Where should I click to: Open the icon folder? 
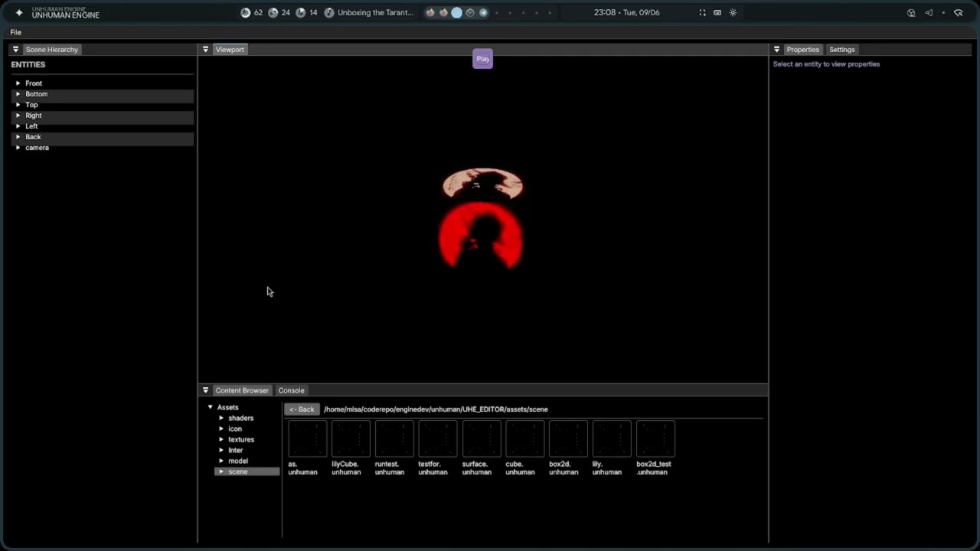235,429
